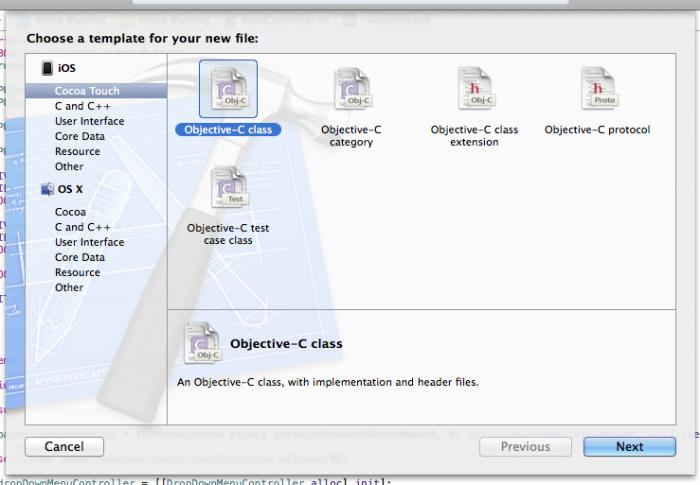Select Core Data under OS X
Screen dimensions: 700x485
[80, 257]
